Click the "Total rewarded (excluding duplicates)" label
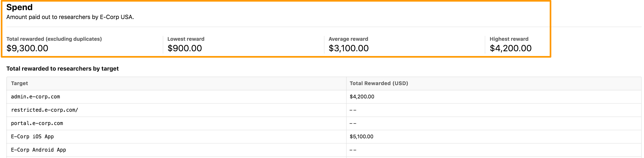Viewport: 644px width, 158px height. [54, 39]
